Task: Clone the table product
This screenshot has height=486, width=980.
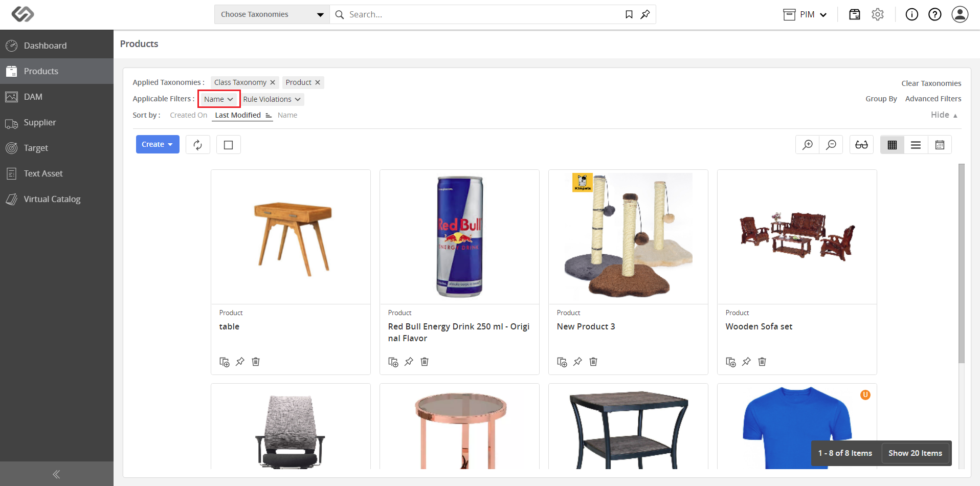Action: pos(225,362)
